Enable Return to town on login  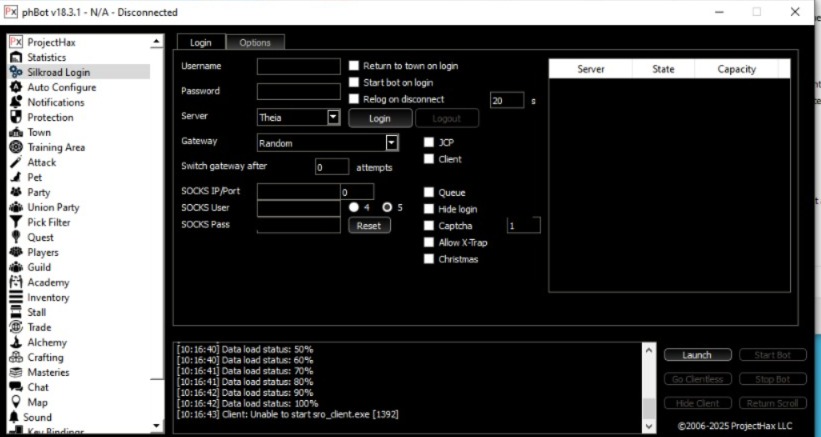coord(353,66)
